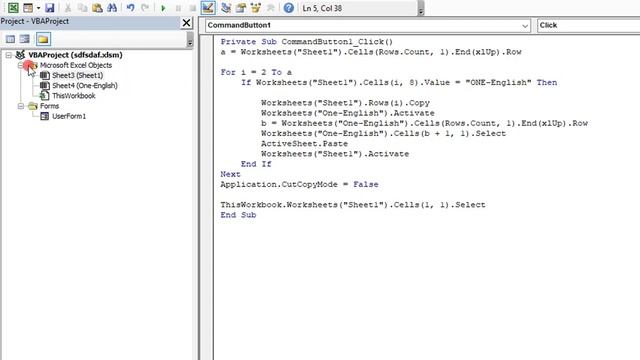Close the Project - VBAProject pane

[186, 23]
